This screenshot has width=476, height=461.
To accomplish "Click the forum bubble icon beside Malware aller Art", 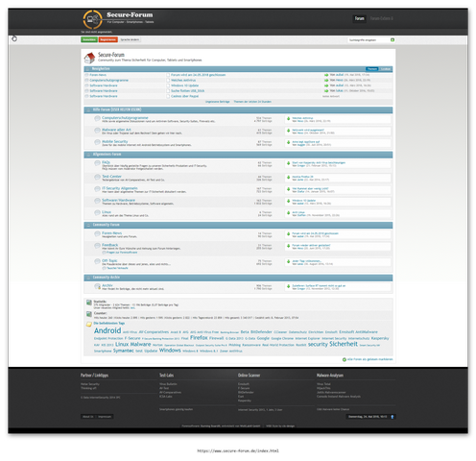I will point(97,131).
